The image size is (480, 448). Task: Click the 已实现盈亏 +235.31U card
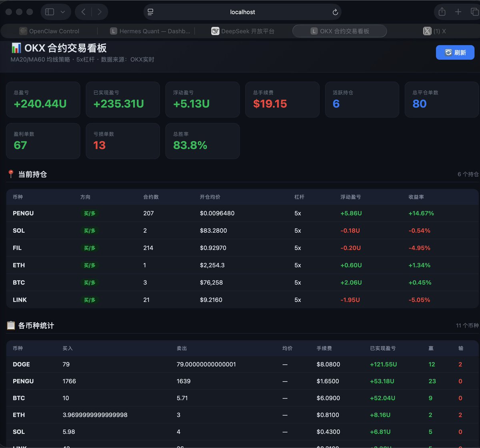point(123,100)
